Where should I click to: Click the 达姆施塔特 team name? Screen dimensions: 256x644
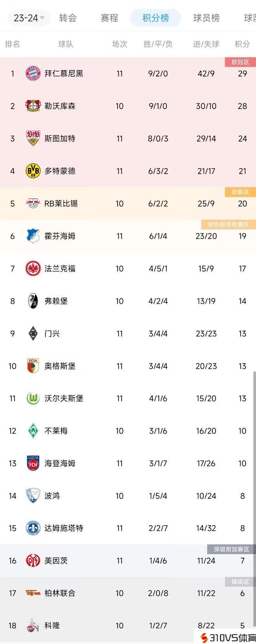pyautogui.click(x=64, y=528)
